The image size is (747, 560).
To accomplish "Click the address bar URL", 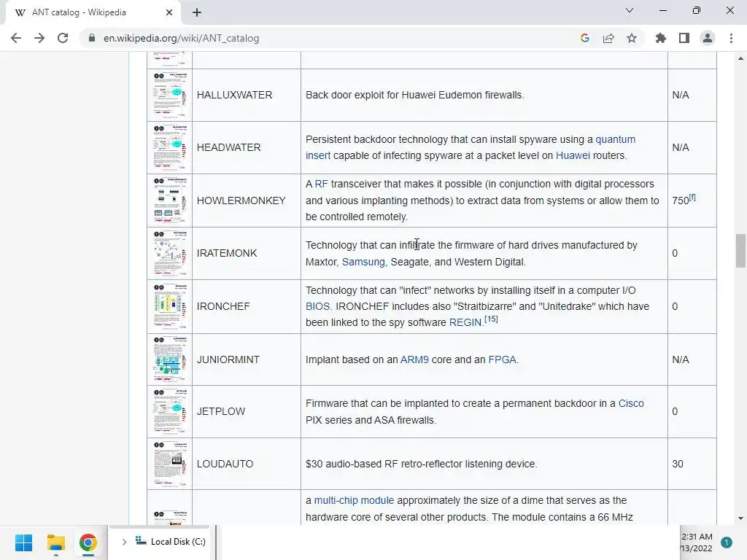I will click(x=182, y=38).
